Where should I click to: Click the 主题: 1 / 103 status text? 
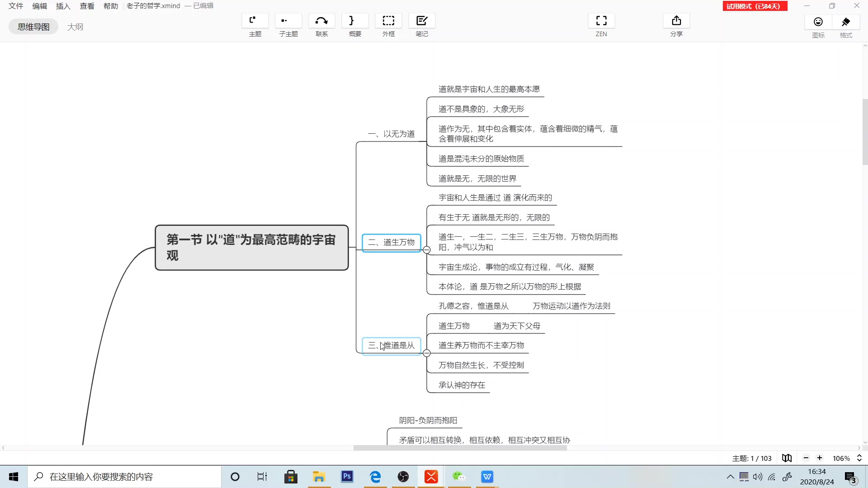tap(752, 458)
